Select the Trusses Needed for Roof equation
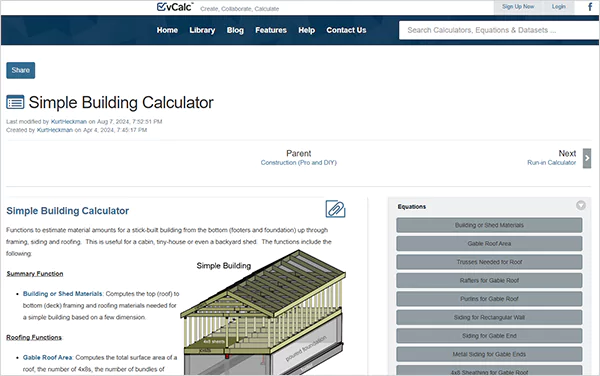The height and width of the screenshot is (376, 600). coord(489,262)
